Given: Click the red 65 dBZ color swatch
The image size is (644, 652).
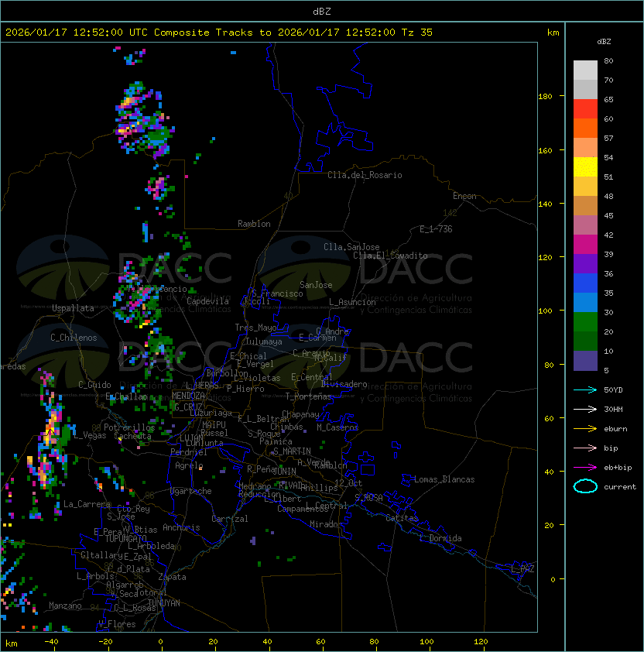Looking at the screenshot, I should pos(585,108).
